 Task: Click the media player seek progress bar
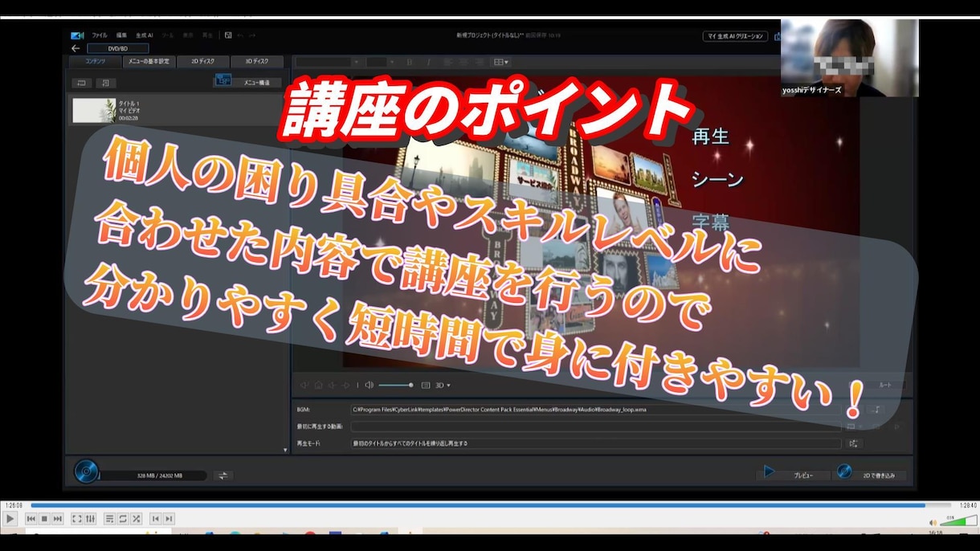(489, 505)
